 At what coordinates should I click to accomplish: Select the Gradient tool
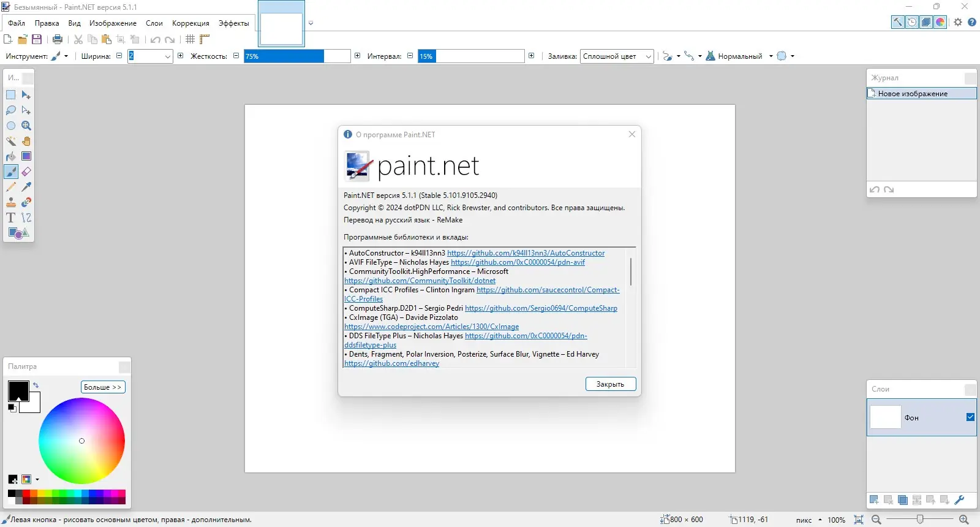[x=26, y=156]
